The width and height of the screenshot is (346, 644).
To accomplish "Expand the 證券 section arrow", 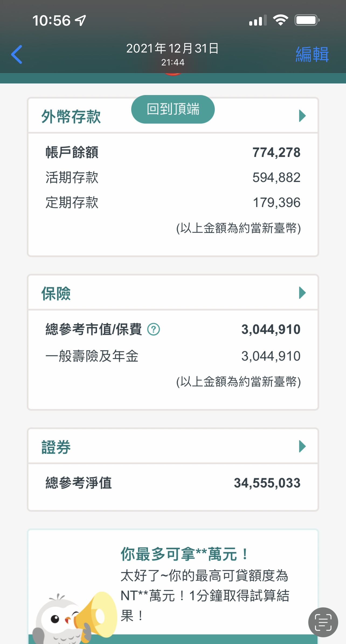I will point(302,446).
